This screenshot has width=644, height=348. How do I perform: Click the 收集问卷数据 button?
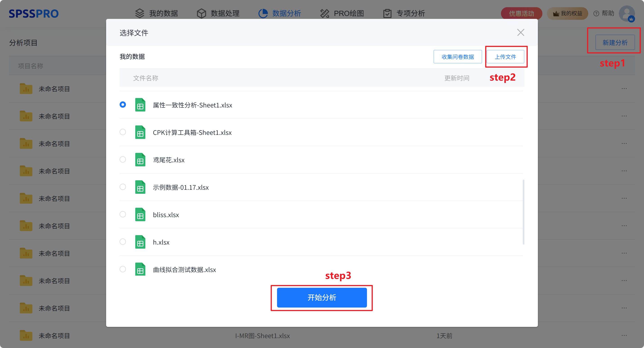[458, 57]
